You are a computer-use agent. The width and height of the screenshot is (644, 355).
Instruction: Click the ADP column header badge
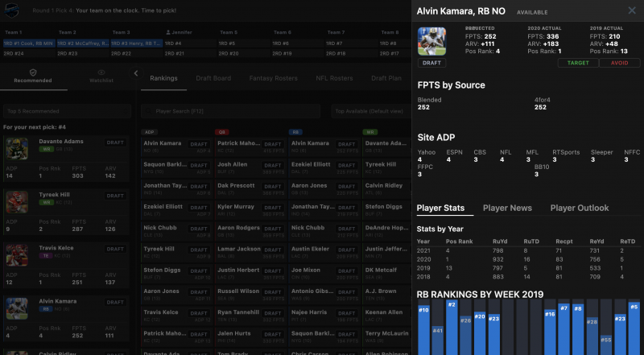click(x=150, y=132)
